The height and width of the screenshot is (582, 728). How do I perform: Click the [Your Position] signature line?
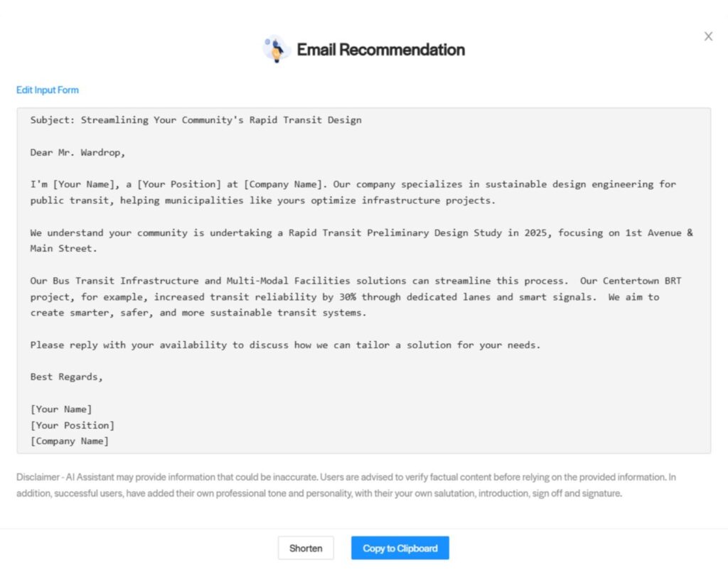pyautogui.click(x=72, y=425)
